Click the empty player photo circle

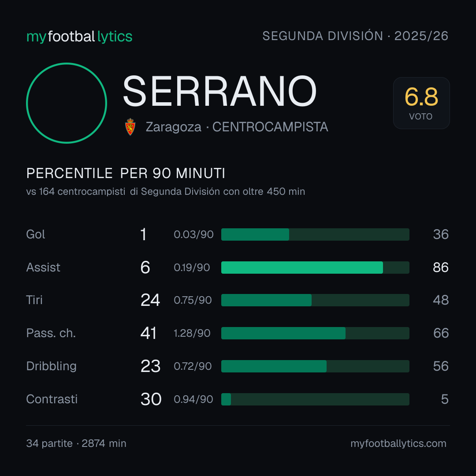pos(67,103)
